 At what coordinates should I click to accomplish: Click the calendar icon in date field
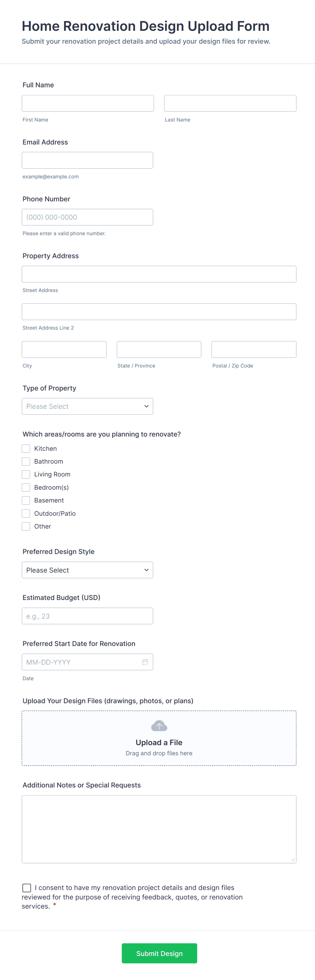145,662
